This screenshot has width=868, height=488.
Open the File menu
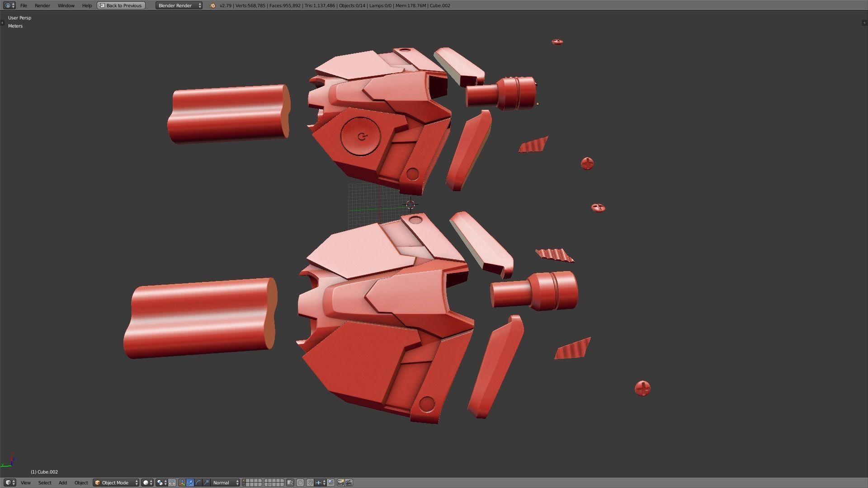point(24,5)
